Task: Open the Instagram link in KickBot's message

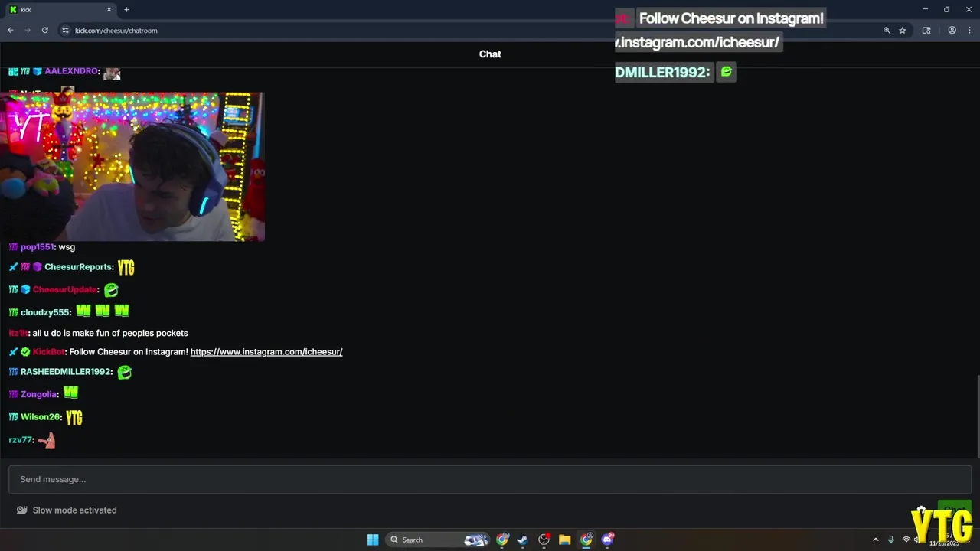Action: coord(266,352)
